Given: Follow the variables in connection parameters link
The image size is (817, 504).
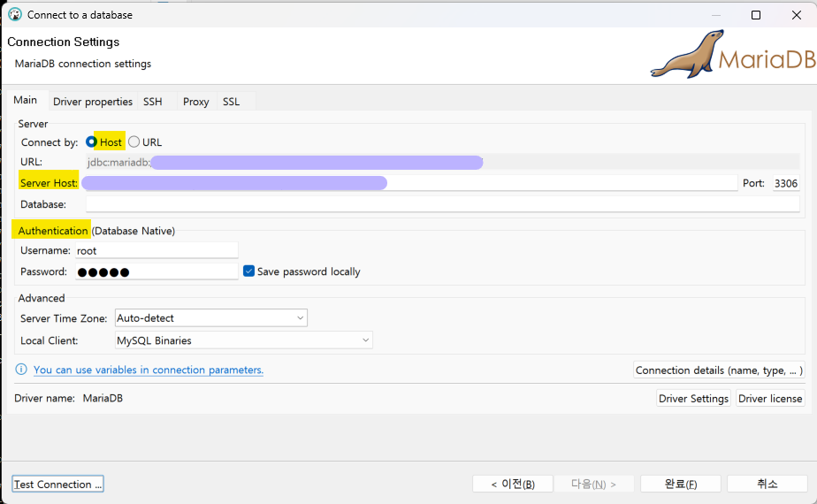Looking at the screenshot, I should pos(149,370).
